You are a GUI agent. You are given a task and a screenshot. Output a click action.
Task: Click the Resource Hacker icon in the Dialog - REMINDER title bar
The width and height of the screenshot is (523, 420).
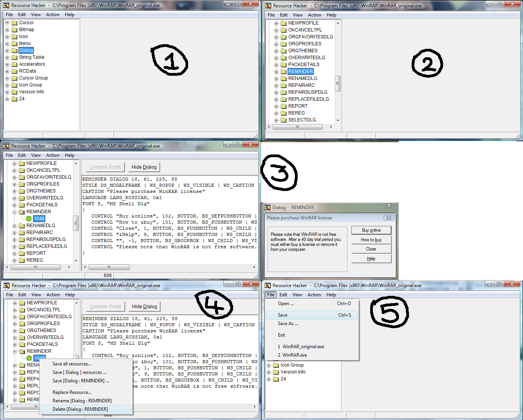(x=267, y=208)
